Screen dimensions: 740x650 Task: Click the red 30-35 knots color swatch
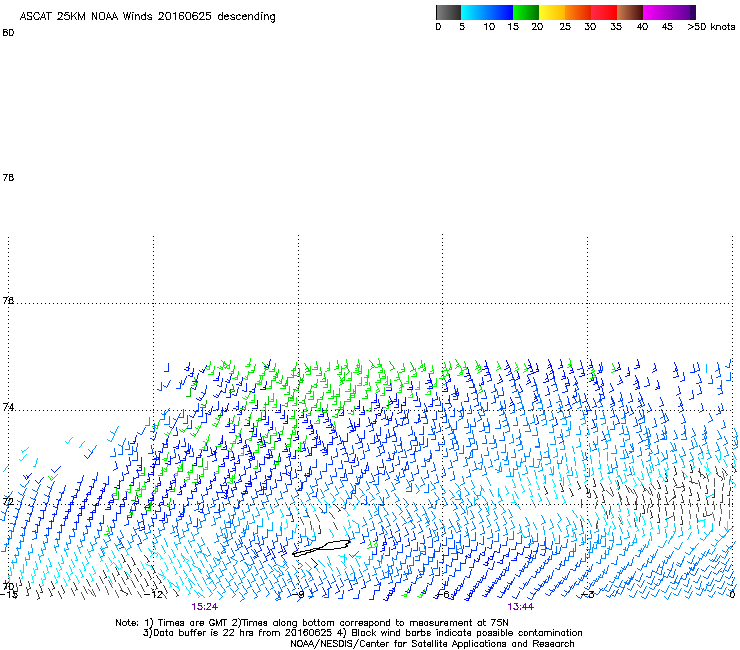[604, 12]
